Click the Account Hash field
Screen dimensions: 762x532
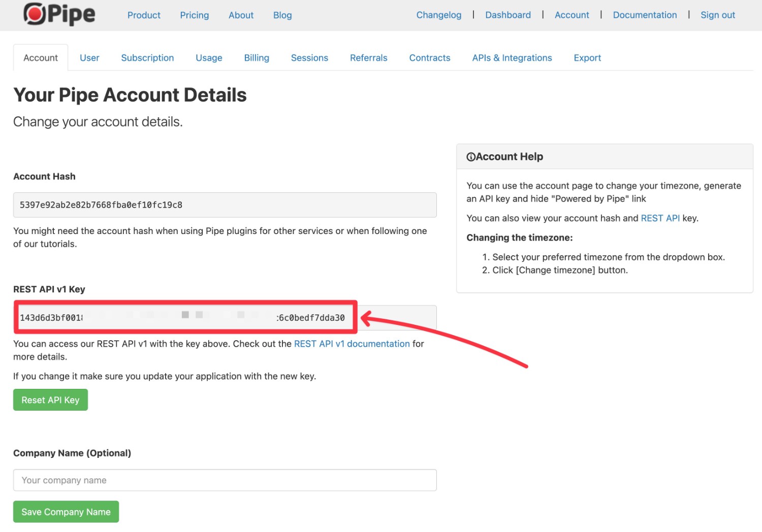225,205
